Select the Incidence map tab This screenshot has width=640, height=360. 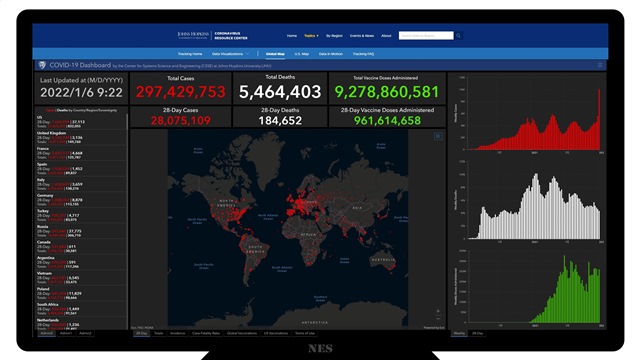point(178,333)
